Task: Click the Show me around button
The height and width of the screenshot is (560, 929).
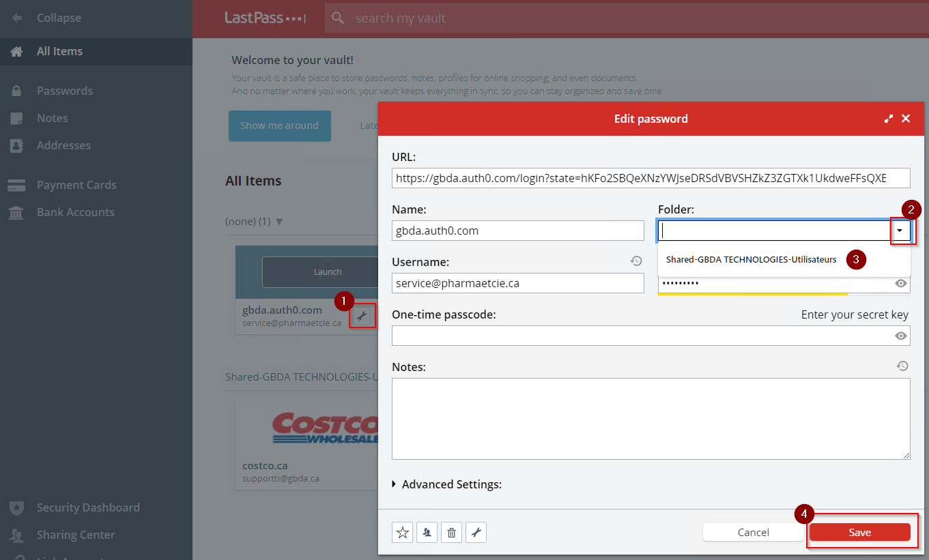Action: (x=280, y=126)
